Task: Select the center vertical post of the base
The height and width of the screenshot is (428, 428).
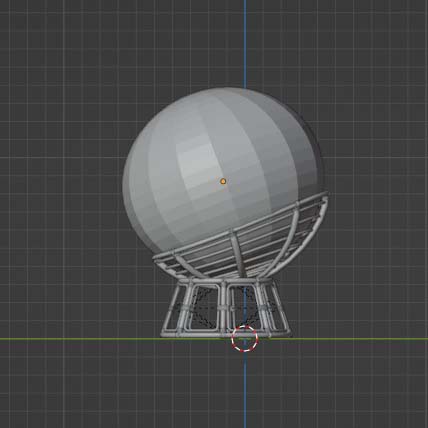Action: click(x=224, y=307)
